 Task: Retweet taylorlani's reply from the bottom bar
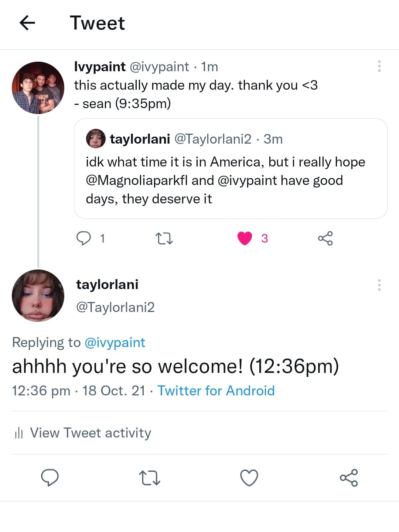coord(149,478)
